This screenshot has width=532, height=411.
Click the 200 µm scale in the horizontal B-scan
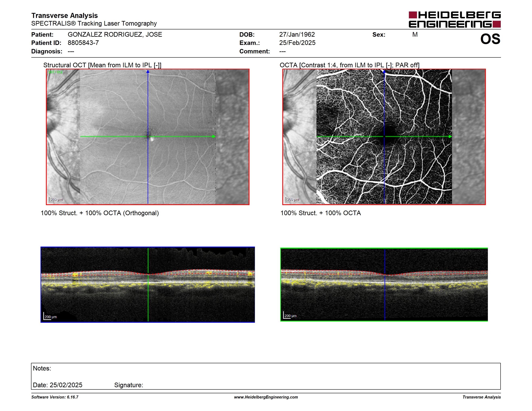(x=290, y=315)
